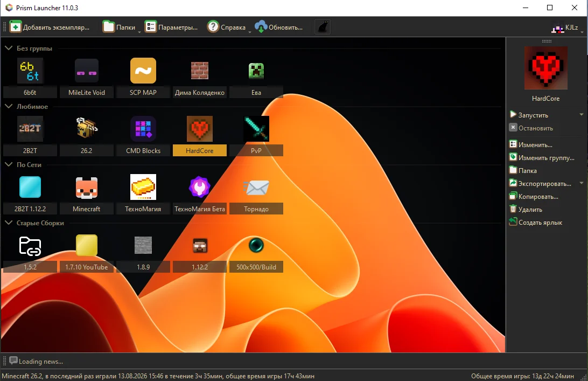
Task: Collapse the По Сети group
Action: (x=9, y=164)
